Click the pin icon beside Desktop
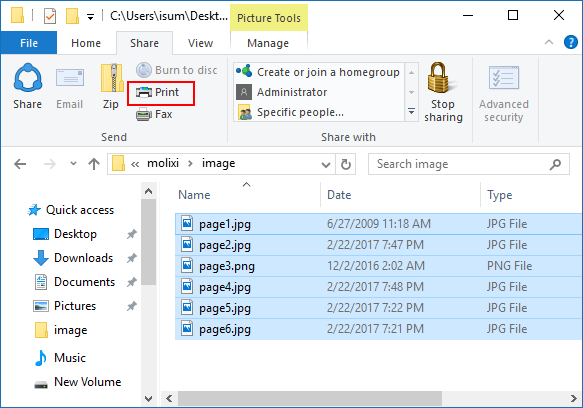The height and width of the screenshot is (408, 583). (132, 234)
